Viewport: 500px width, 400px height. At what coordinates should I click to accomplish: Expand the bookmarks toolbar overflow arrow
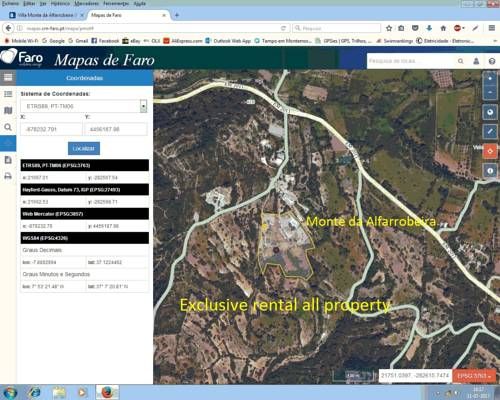click(495, 41)
